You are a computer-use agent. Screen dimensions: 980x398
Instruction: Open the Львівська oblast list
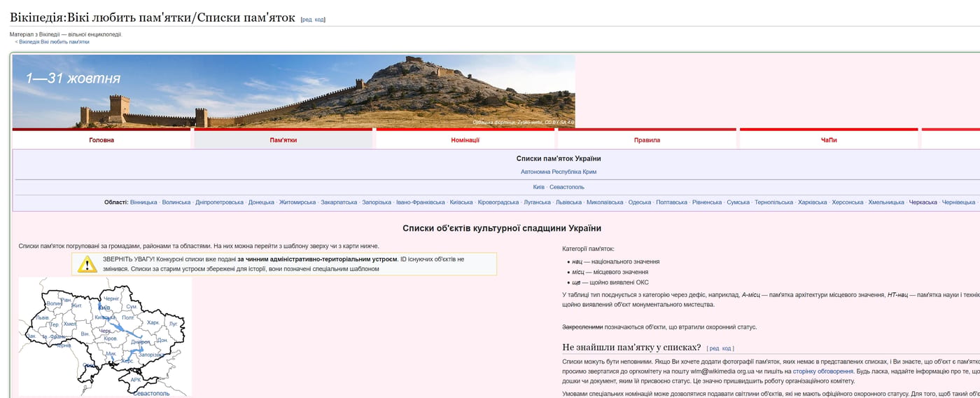pyautogui.click(x=568, y=203)
